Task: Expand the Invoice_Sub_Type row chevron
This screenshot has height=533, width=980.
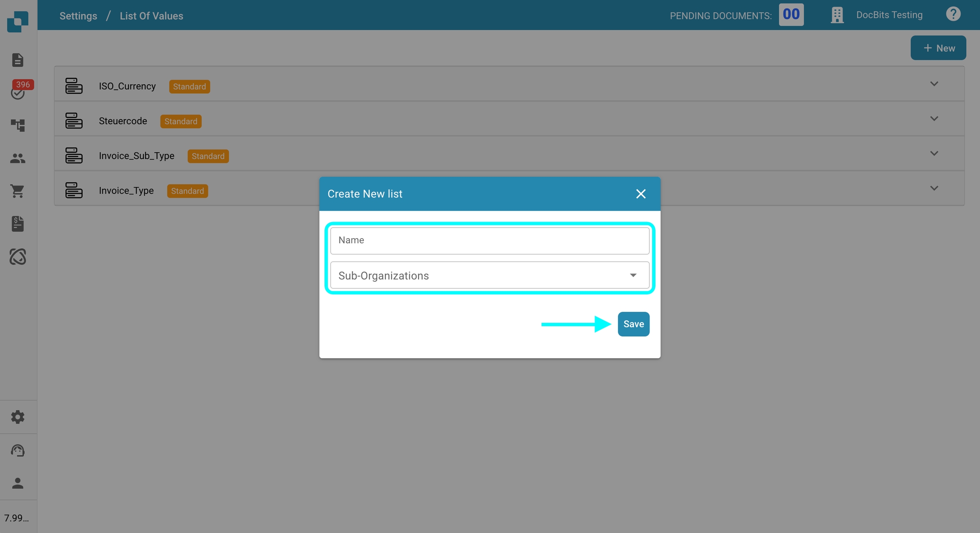Action: click(934, 154)
